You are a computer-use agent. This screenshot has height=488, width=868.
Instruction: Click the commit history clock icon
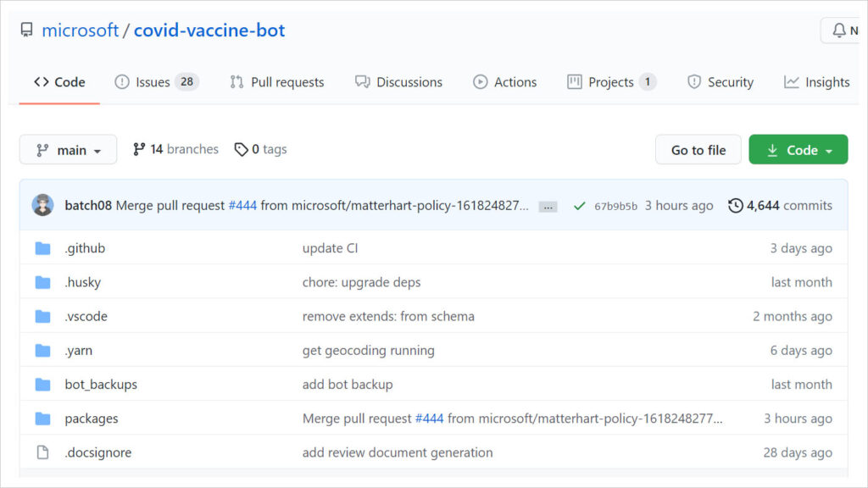(x=734, y=204)
